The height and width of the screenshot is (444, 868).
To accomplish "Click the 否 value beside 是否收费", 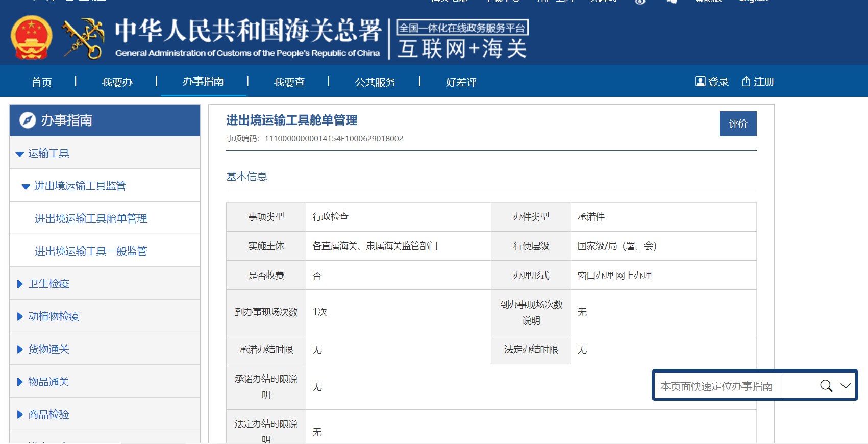I will click(317, 276).
